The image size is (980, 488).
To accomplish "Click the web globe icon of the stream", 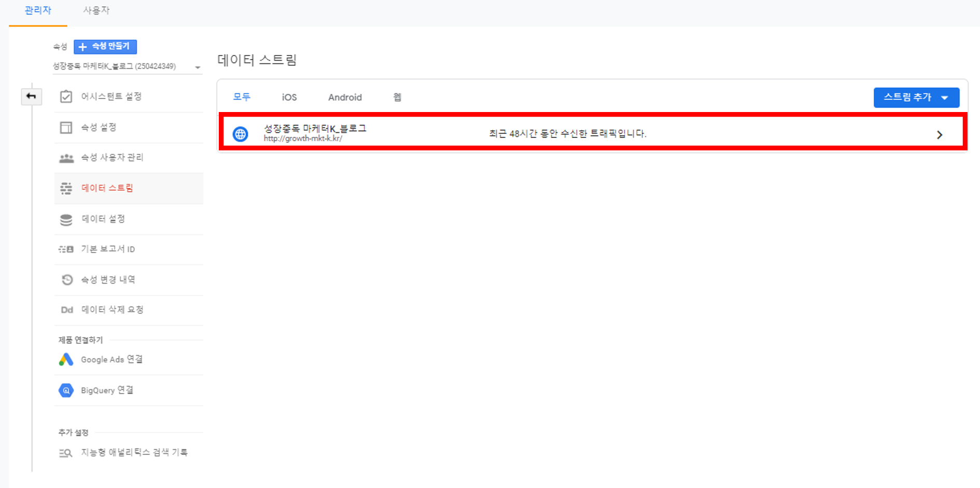I will (240, 134).
